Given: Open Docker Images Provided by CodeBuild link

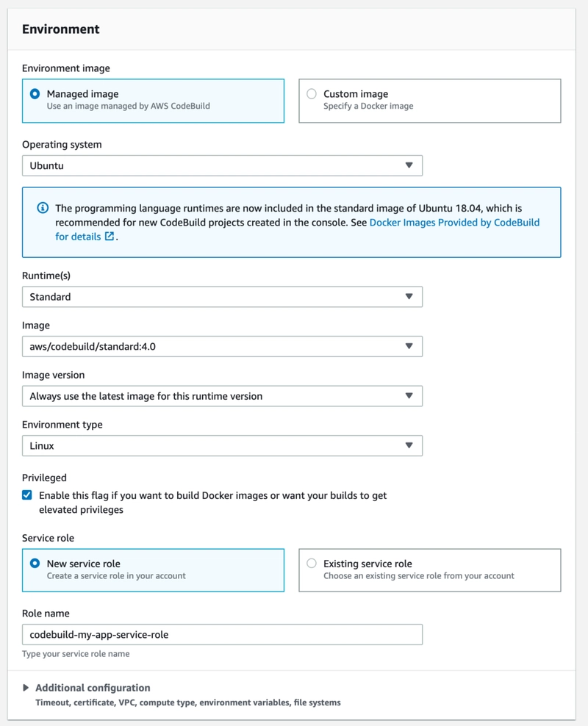Looking at the screenshot, I should point(454,222).
